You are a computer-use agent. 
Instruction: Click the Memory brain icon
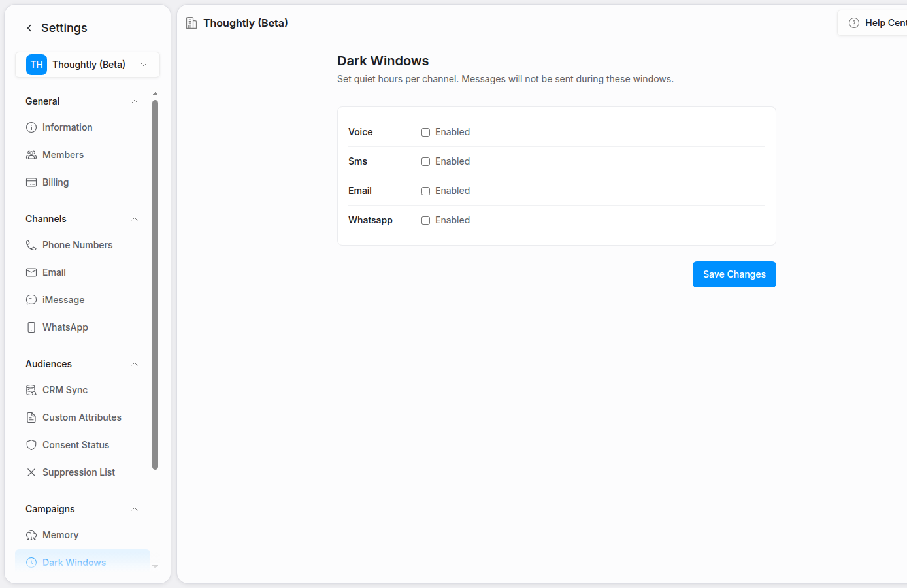(31, 535)
